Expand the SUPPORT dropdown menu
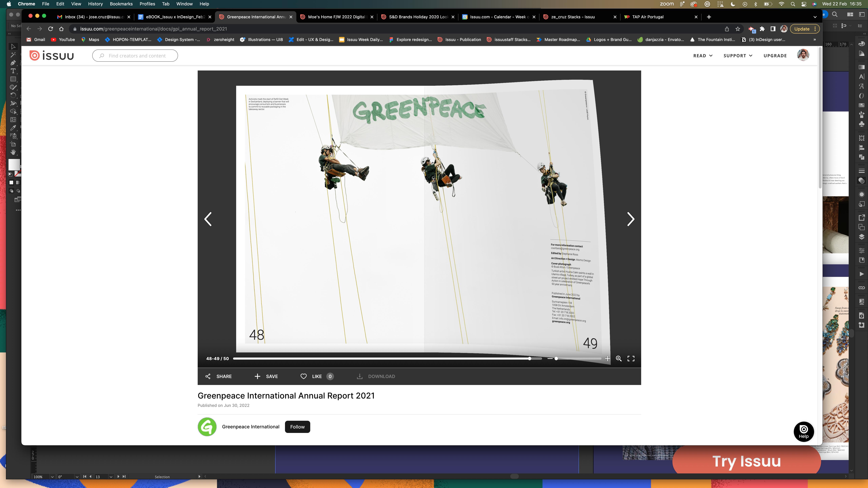The height and width of the screenshot is (488, 868). 738,56
